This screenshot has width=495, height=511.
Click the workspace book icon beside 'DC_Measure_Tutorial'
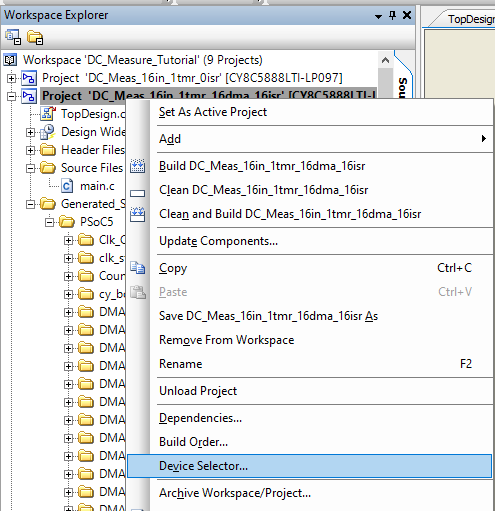coord(10,60)
